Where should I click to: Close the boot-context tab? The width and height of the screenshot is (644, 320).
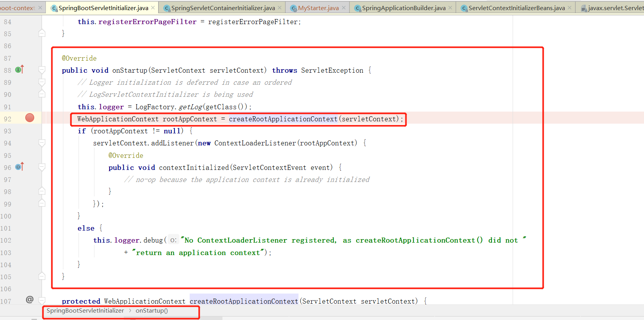tap(40, 8)
